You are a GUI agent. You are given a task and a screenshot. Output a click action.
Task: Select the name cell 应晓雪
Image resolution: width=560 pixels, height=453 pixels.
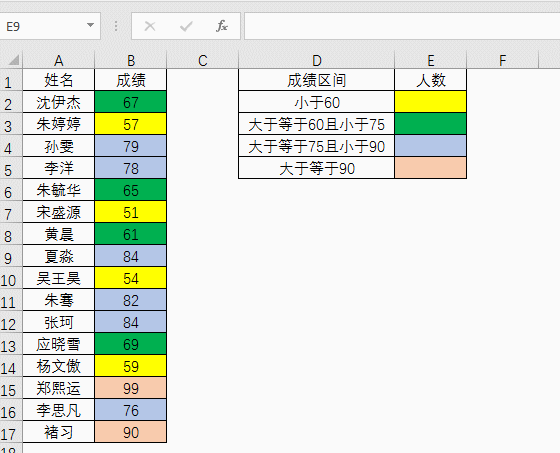click(59, 344)
